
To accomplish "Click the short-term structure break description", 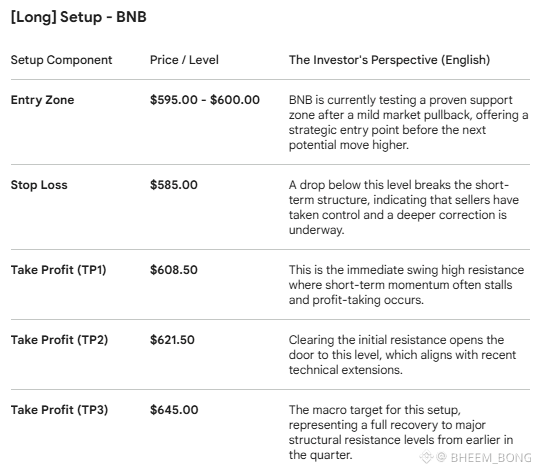I will pos(404,207).
